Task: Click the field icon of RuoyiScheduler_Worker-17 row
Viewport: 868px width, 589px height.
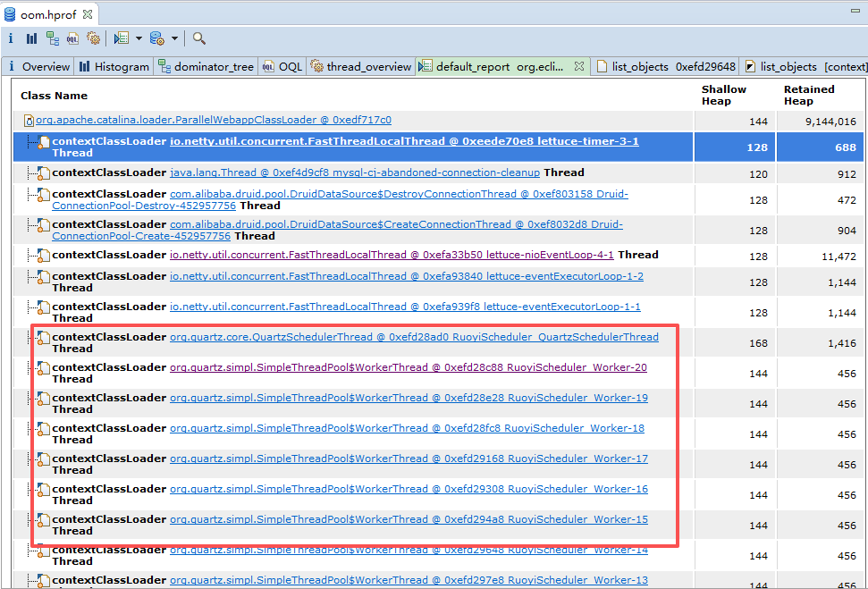Action: [43, 460]
